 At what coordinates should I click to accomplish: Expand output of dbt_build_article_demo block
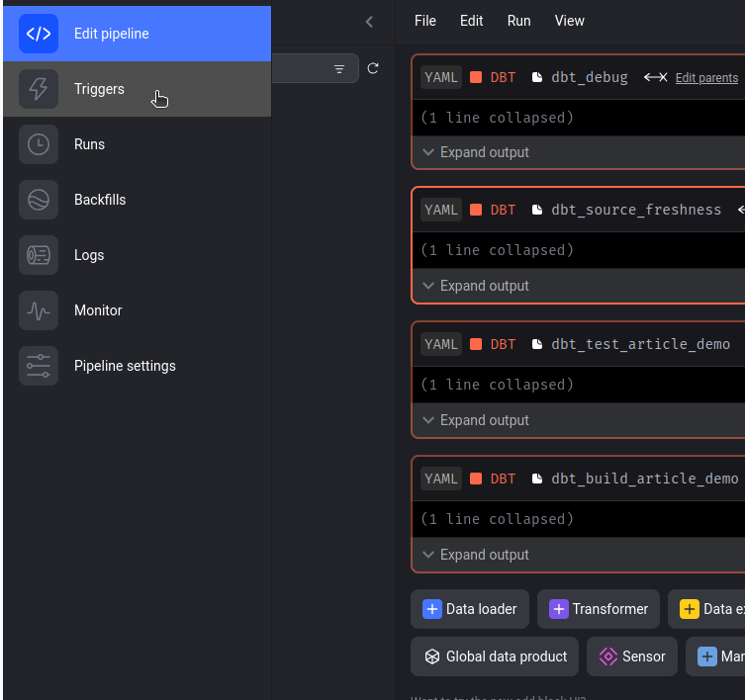point(476,555)
